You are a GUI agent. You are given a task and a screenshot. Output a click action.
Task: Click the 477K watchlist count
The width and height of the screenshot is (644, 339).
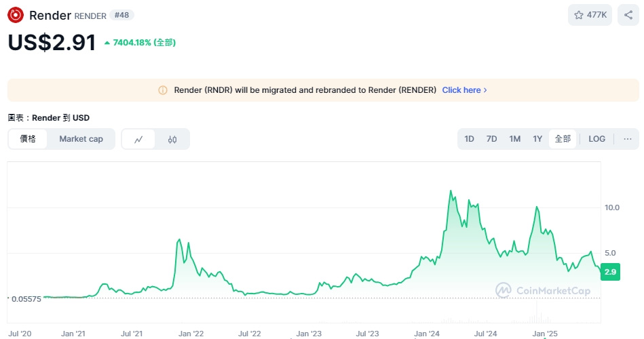point(596,15)
